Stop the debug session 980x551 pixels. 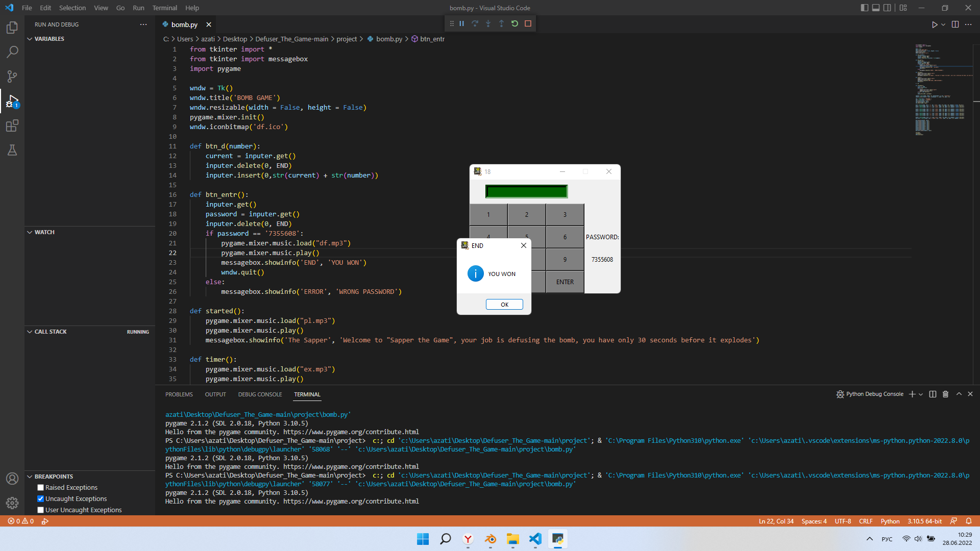click(x=528, y=23)
